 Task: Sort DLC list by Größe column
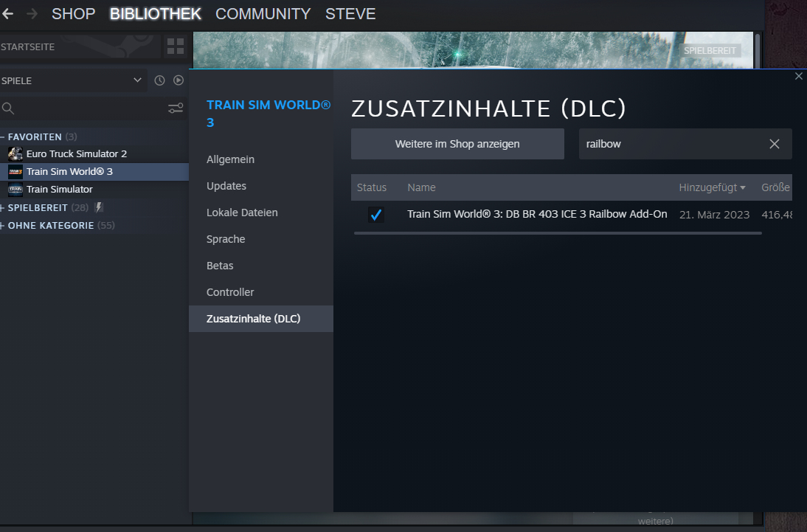click(775, 187)
